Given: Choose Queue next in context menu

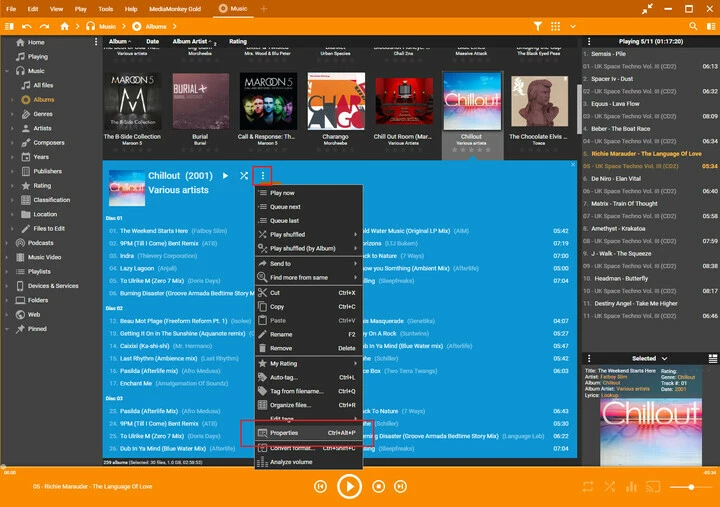Looking at the screenshot, I should 309,207.
